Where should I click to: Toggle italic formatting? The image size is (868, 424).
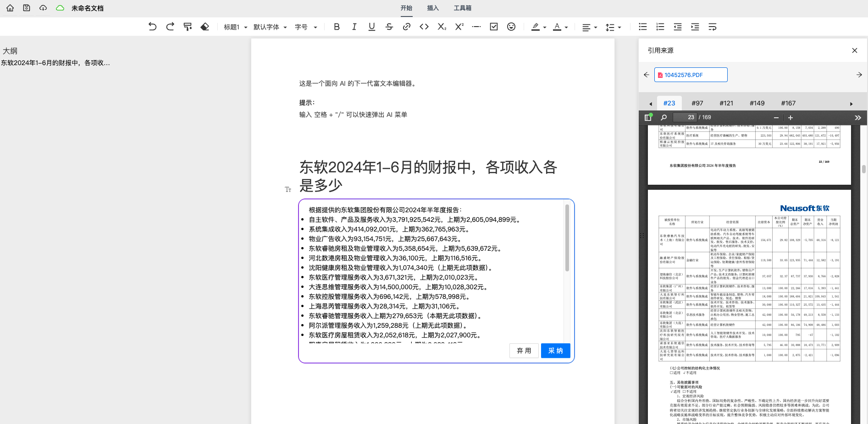[x=354, y=27]
